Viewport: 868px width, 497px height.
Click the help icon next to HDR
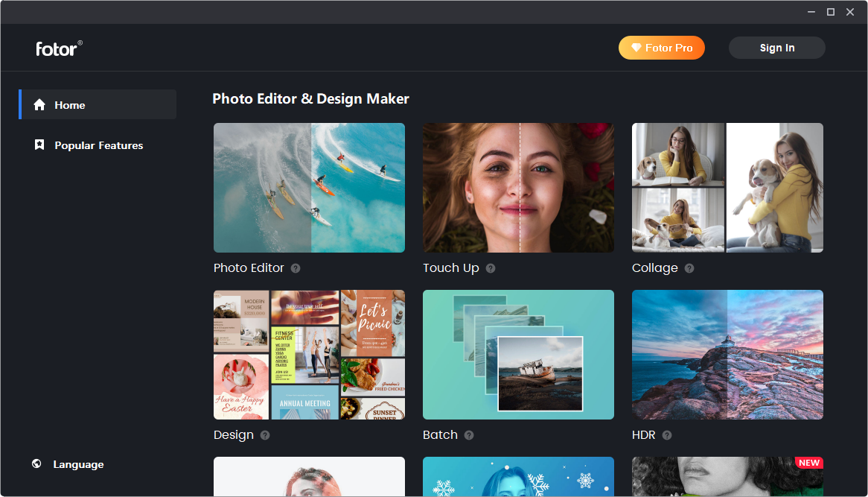667,435
